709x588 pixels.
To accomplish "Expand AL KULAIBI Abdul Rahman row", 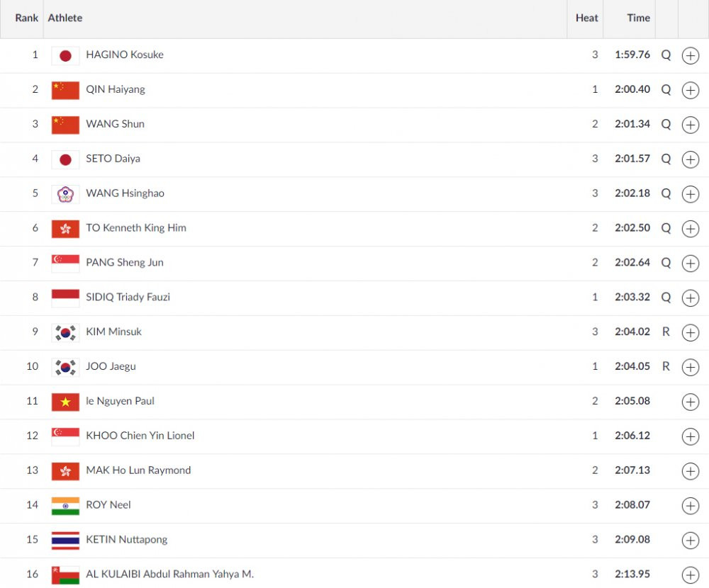I will tap(690, 575).
